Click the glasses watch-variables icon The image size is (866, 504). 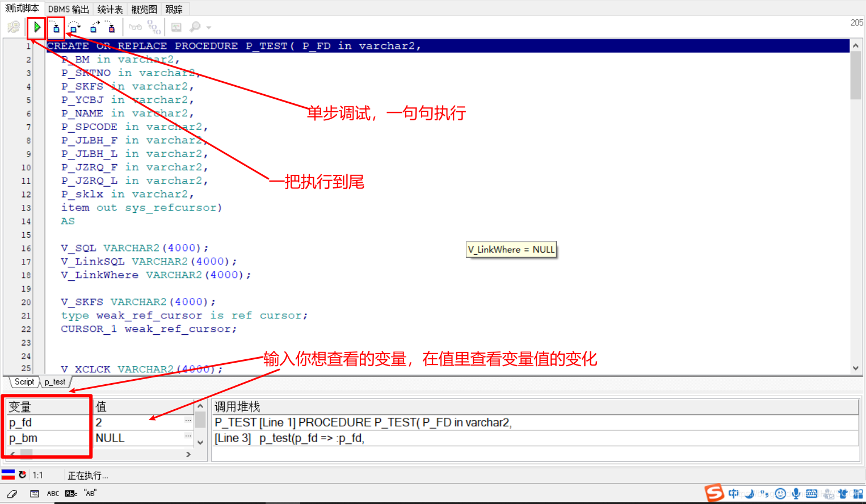(135, 27)
